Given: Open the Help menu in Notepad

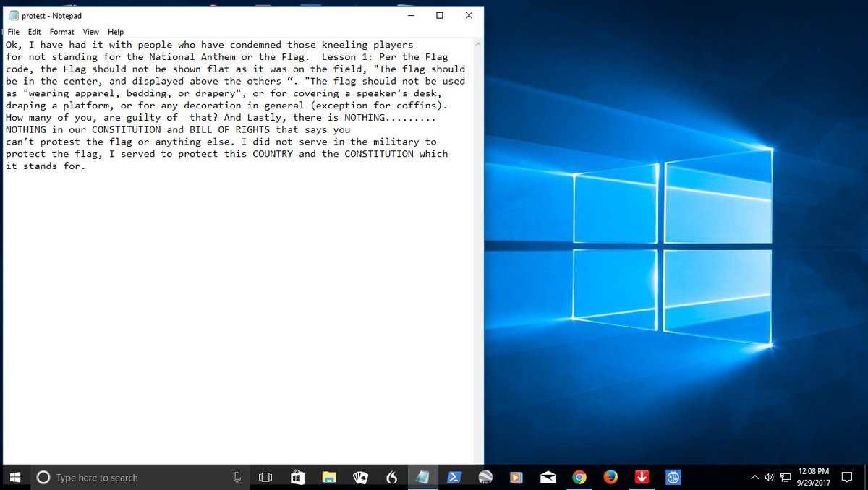Looking at the screenshot, I should 116,32.
